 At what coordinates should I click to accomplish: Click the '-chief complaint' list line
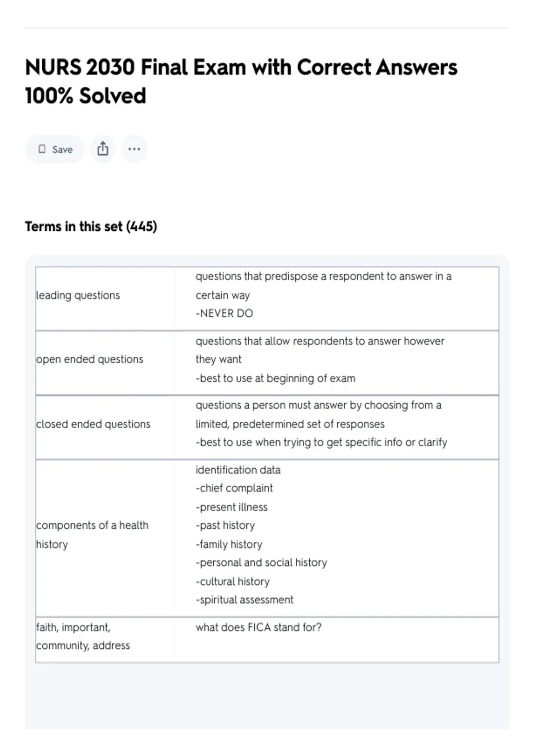click(234, 488)
